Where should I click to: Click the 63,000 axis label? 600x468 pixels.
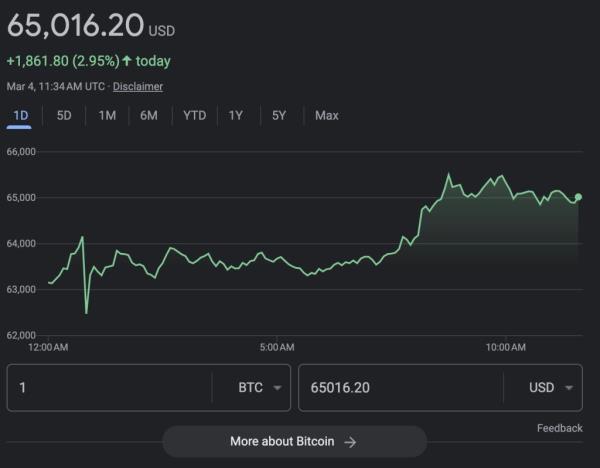coord(21,289)
